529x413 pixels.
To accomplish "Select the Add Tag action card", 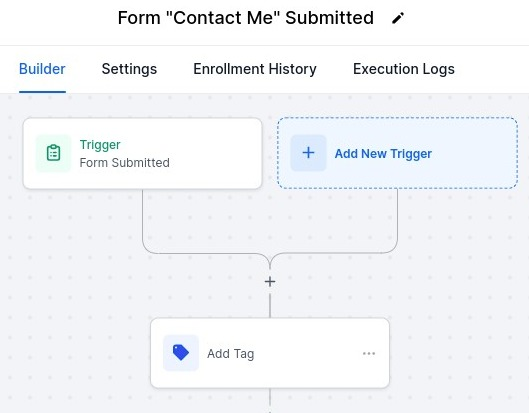I will pos(270,353).
